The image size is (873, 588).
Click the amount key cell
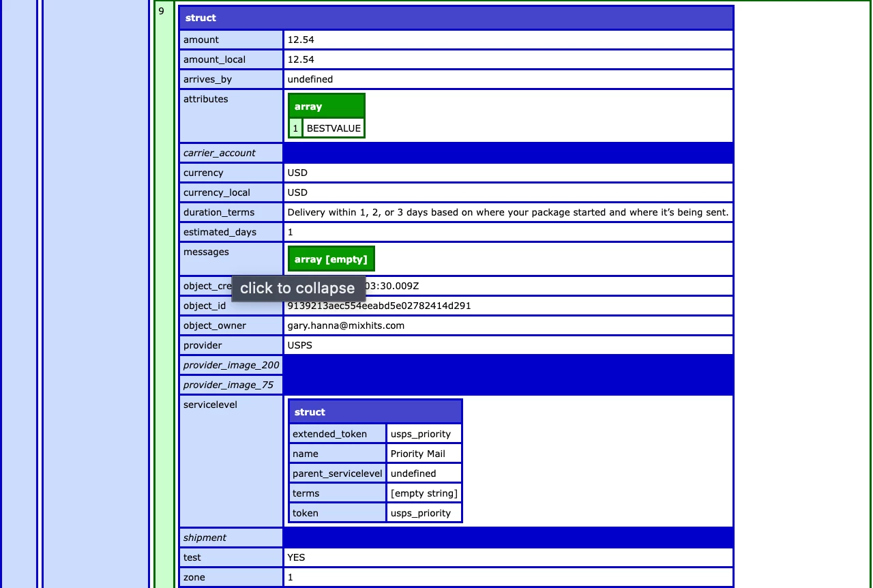(231, 40)
